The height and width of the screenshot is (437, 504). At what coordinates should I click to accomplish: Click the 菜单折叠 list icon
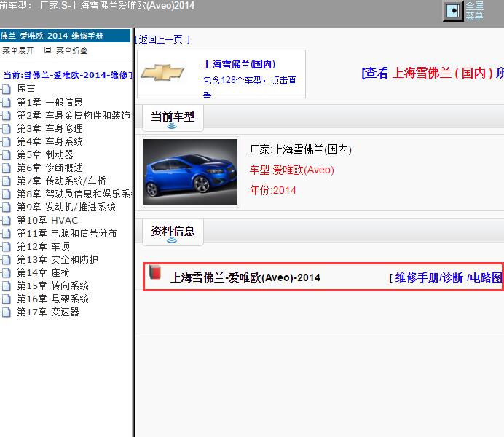click(x=47, y=50)
